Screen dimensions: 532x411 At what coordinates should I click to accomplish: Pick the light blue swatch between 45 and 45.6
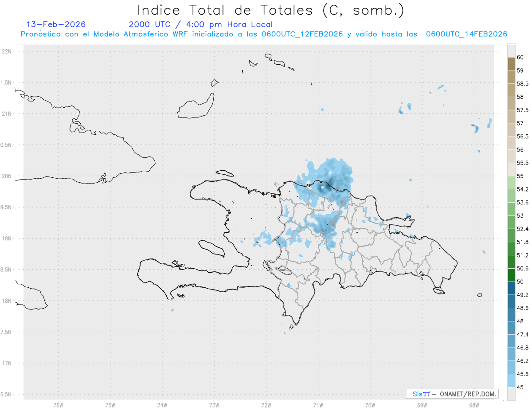click(x=511, y=380)
